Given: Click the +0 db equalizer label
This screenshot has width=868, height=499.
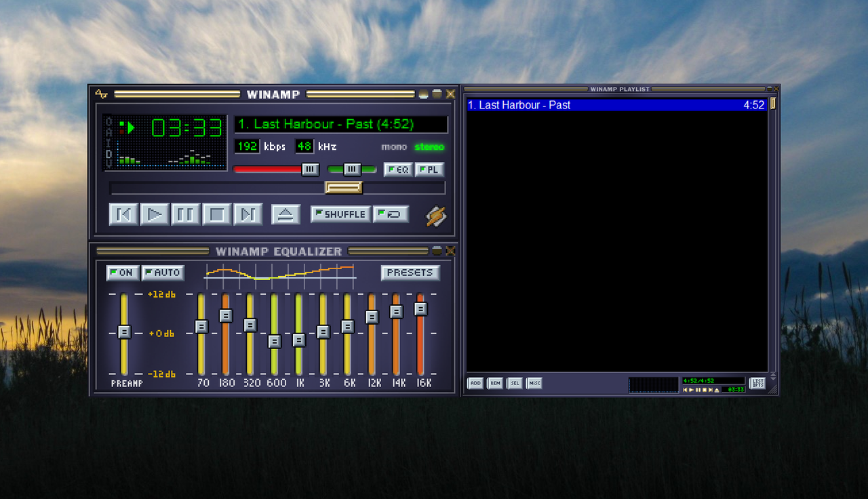Looking at the screenshot, I should pos(161,334).
